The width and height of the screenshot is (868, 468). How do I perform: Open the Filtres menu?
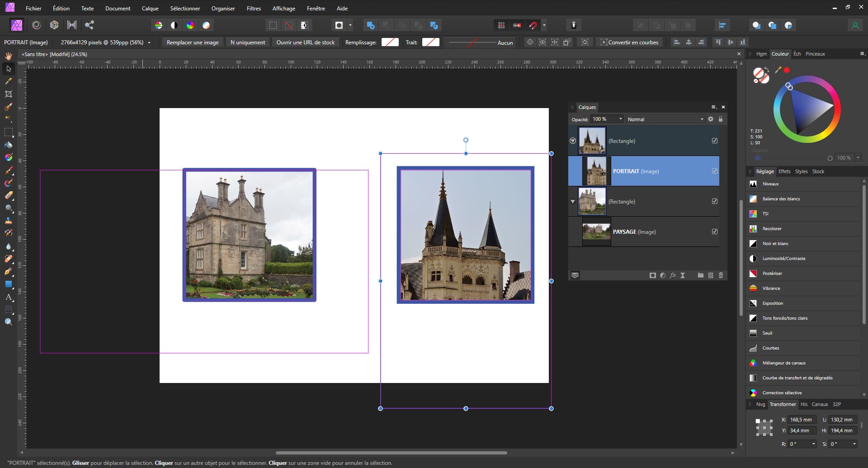[x=254, y=8]
